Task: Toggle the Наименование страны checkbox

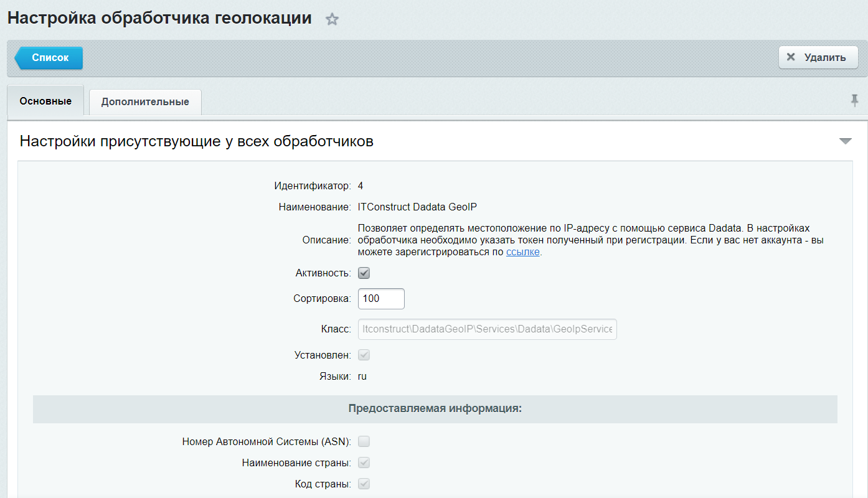Action: pos(364,463)
